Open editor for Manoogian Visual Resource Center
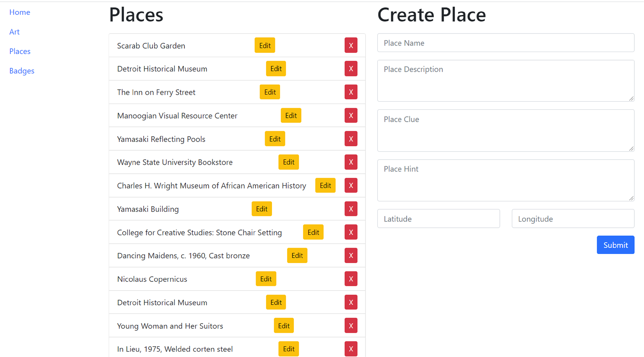The height and width of the screenshot is (357, 644). [x=291, y=115]
